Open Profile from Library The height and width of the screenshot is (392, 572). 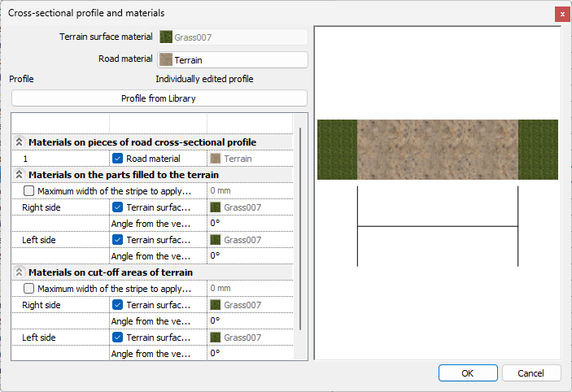click(159, 98)
